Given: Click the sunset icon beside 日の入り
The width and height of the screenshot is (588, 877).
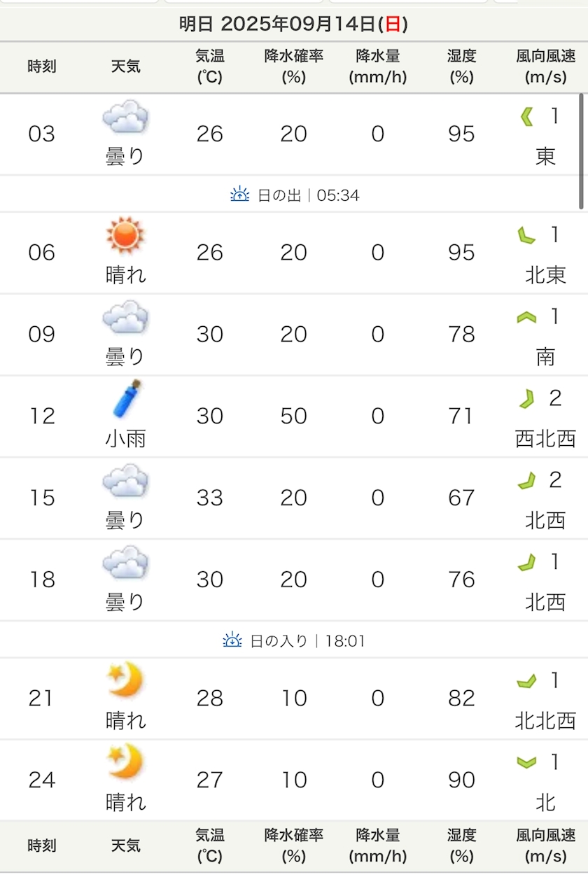Looking at the screenshot, I should coord(232,640).
